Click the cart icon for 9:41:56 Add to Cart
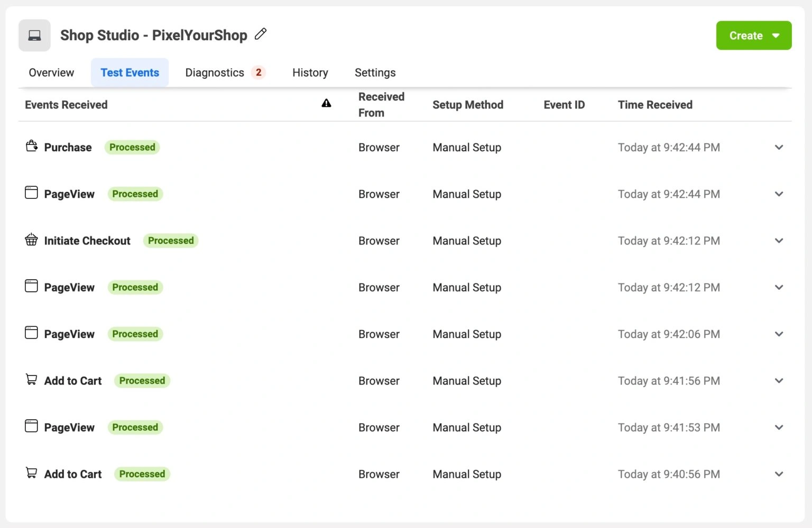812x528 pixels. point(32,379)
